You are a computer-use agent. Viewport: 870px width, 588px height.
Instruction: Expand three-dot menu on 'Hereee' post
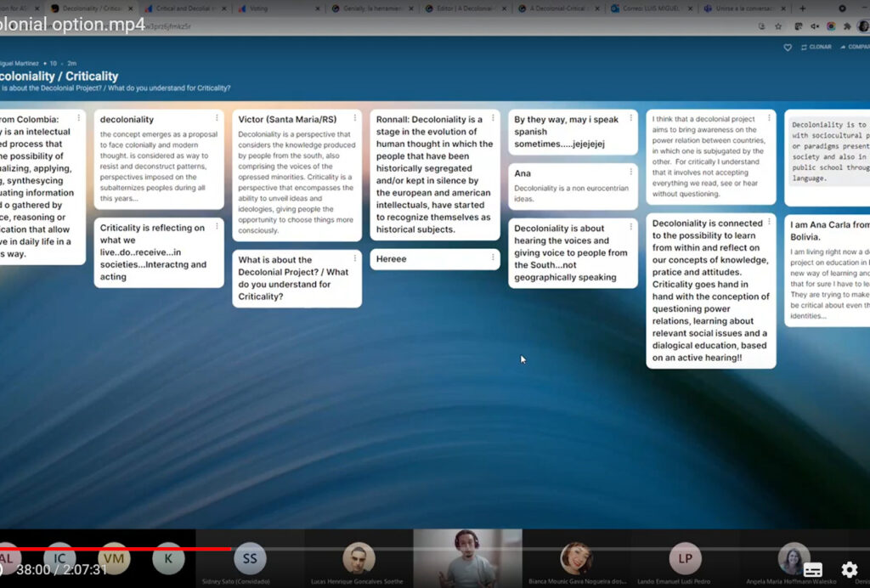(x=493, y=257)
